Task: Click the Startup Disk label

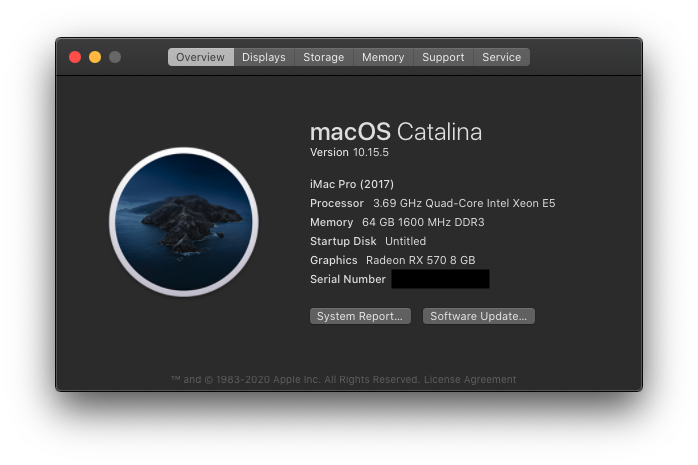Action: (343, 241)
